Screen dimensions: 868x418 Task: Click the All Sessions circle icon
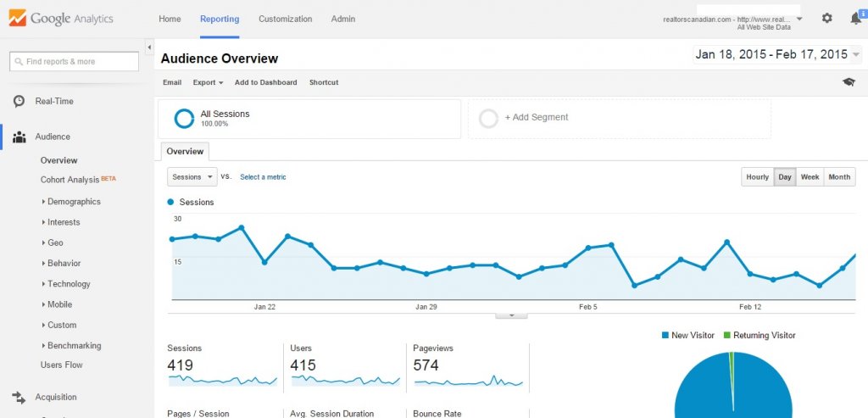click(184, 119)
